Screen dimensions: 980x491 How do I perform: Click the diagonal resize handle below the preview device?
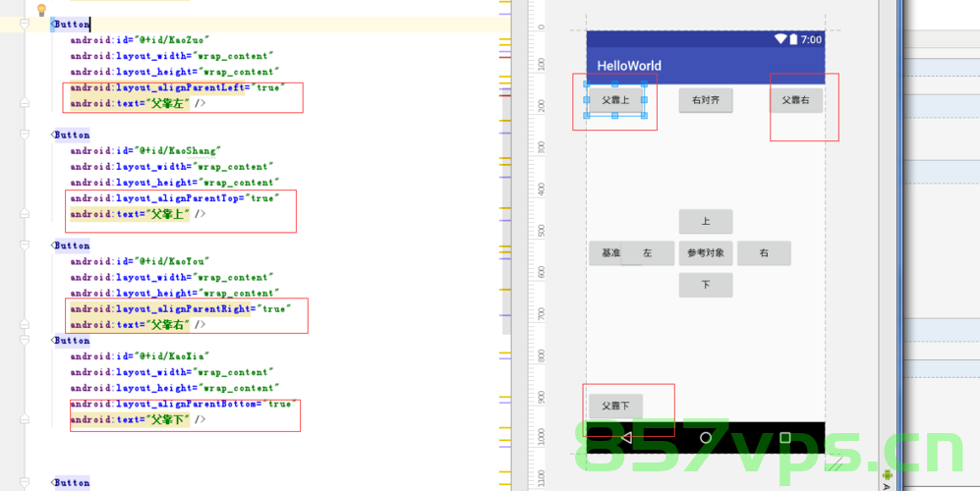[x=835, y=464]
